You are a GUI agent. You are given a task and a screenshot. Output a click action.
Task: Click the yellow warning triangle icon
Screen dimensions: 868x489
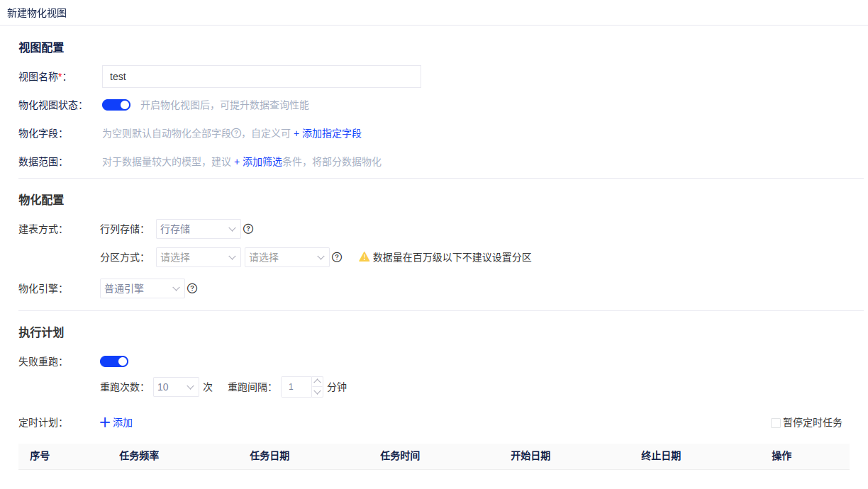pos(364,257)
